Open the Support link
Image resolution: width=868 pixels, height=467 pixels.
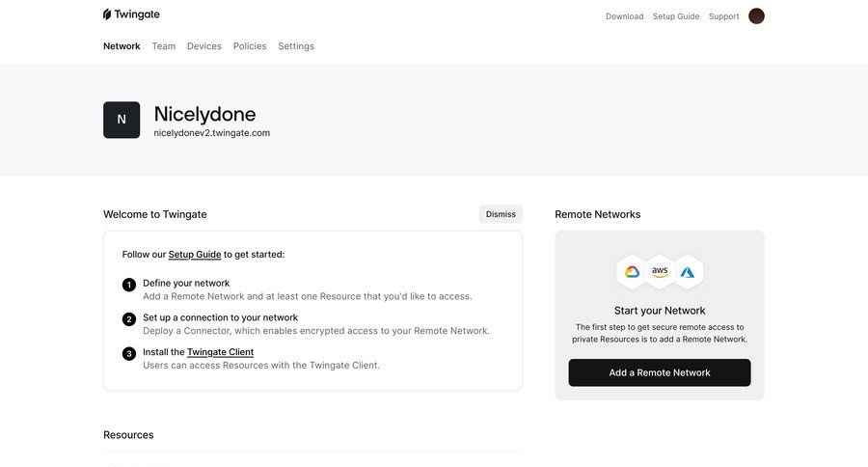point(723,16)
